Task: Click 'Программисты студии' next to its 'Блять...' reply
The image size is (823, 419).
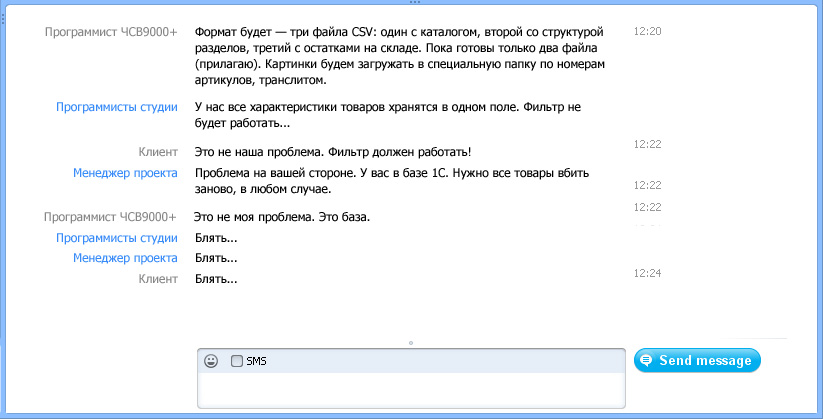Action: (x=117, y=238)
